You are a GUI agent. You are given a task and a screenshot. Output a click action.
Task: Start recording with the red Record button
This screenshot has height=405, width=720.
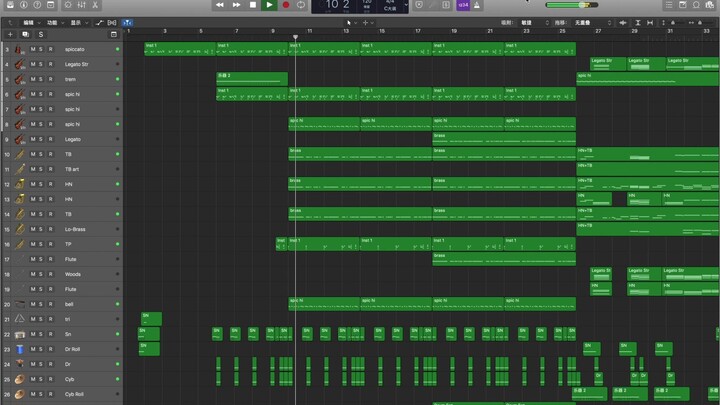tap(286, 5)
